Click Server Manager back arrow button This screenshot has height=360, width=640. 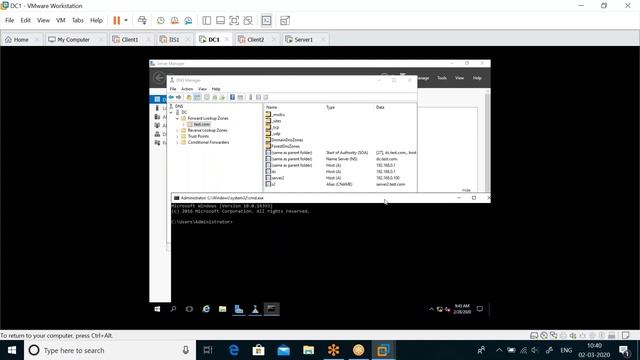tap(159, 78)
